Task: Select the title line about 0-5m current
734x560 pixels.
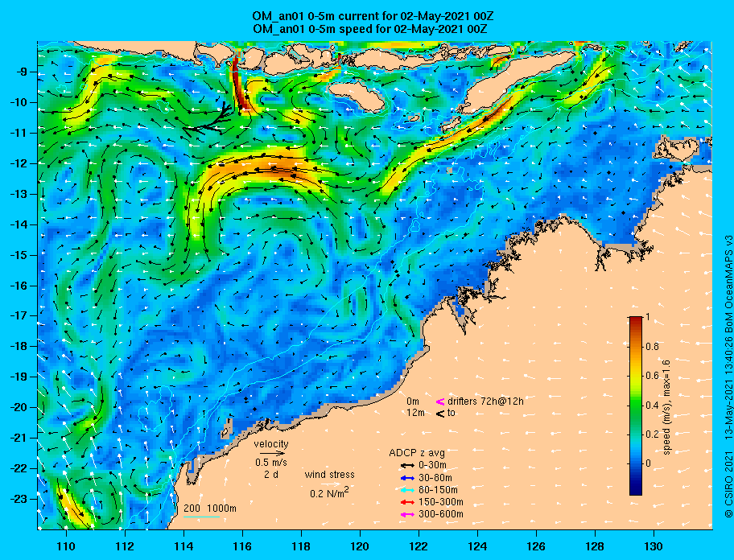Action: tap(373, 17)
